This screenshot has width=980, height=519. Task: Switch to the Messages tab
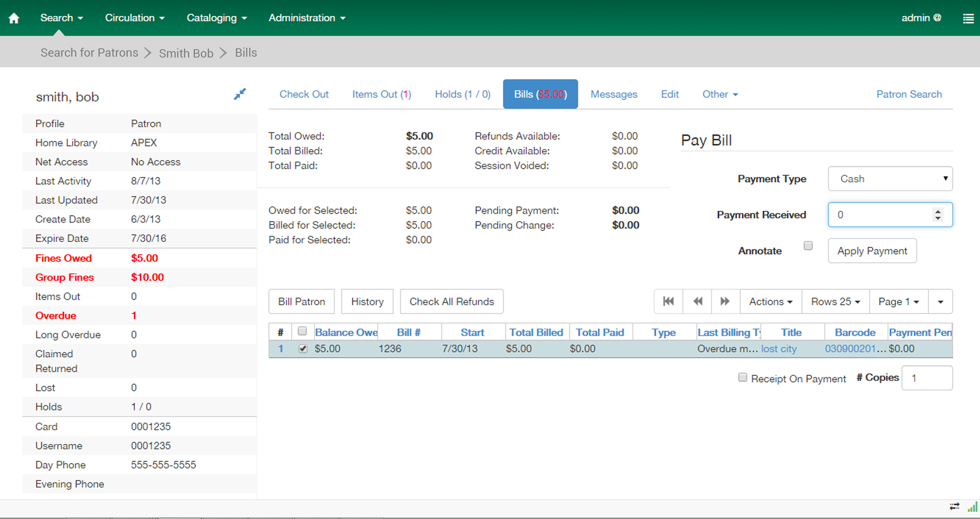614,94
